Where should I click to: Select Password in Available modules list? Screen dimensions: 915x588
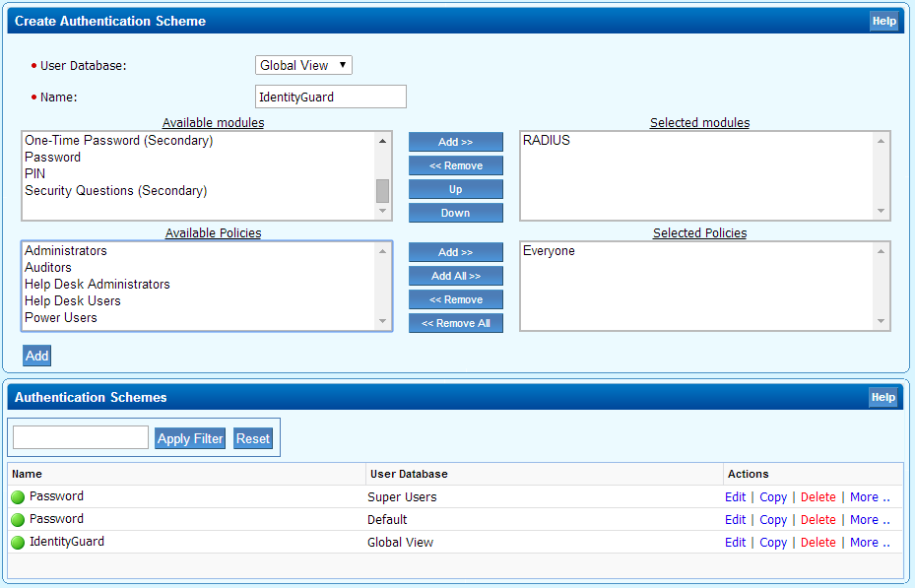click(x=52, y=158)
